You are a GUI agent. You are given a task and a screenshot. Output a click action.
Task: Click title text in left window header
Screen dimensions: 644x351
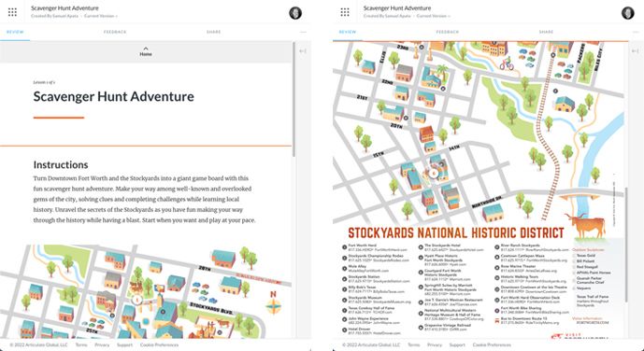click(x=64, y=7)
